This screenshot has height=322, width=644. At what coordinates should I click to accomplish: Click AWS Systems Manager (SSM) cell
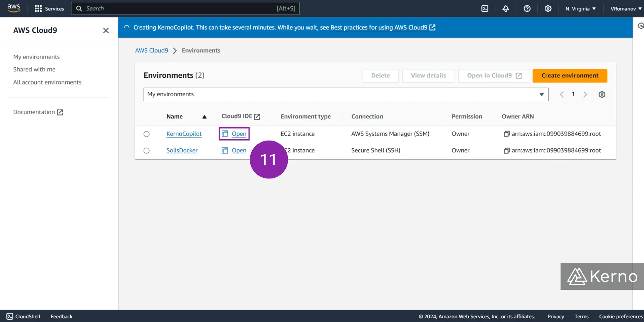[390, 134]
